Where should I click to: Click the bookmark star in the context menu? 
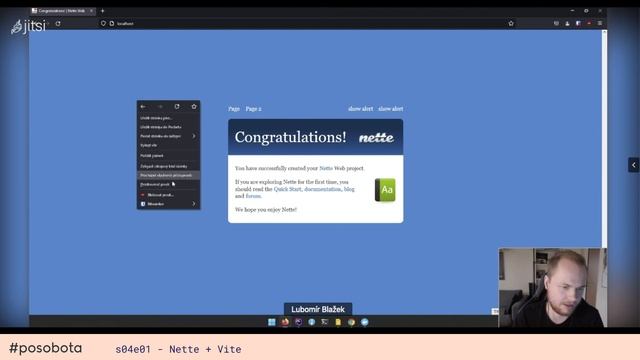pyautogui.click(x=194, y=107)
